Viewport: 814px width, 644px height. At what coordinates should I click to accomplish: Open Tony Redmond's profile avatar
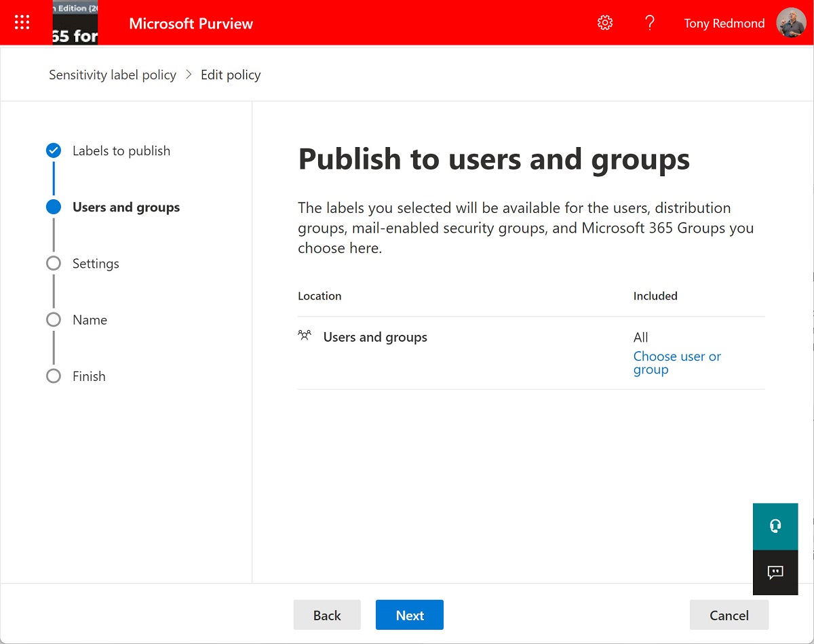[x=791, y=23]
